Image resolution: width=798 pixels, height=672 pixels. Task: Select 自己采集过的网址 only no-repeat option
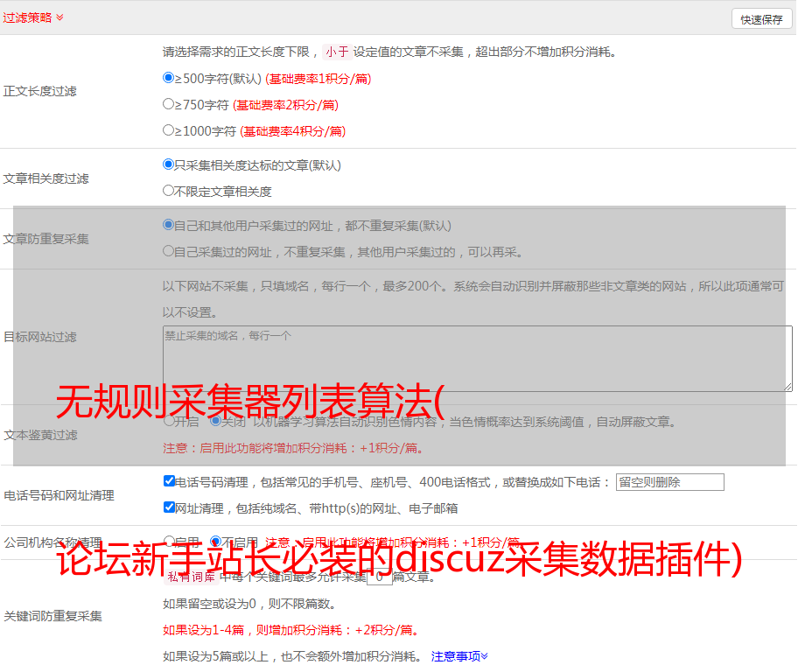(169, 251)
